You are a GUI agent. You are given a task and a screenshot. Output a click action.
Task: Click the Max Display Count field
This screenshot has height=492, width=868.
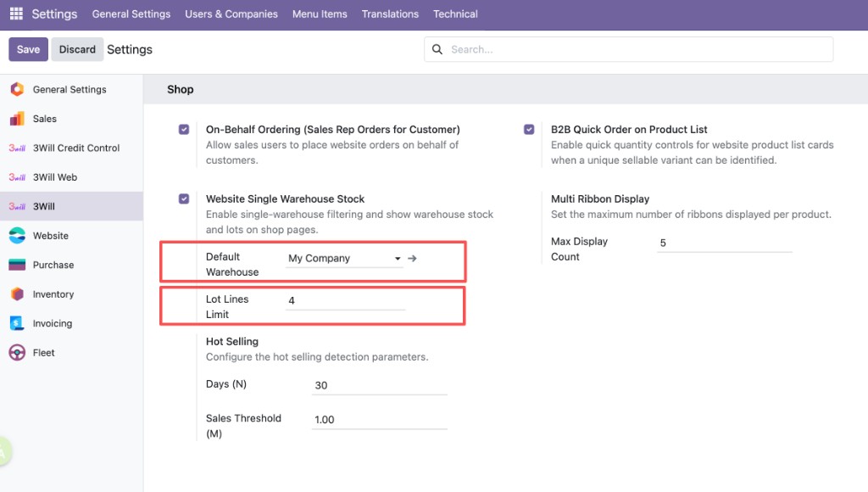725,243
